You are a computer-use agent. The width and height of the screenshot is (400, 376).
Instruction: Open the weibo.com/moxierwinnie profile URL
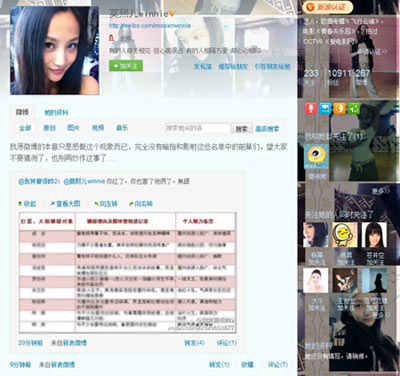[x=150, y=26]
